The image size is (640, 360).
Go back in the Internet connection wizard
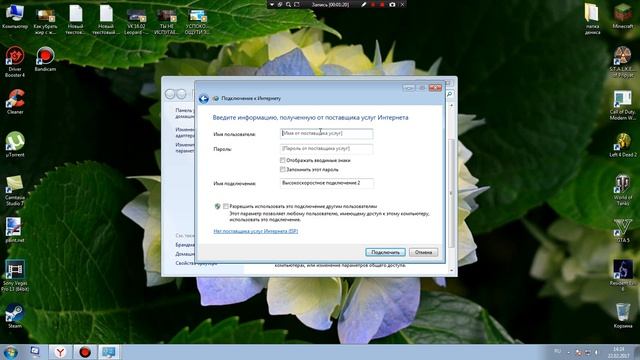[204, 98]
